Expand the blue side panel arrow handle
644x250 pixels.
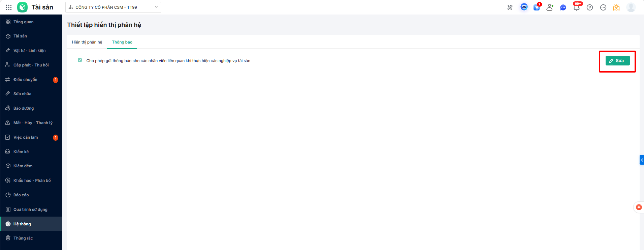tap(642, 160)
